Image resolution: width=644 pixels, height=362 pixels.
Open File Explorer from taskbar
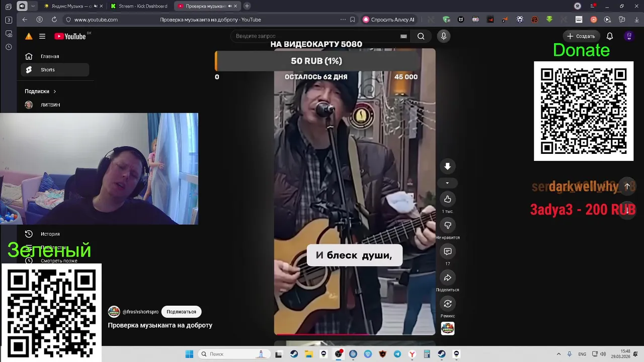tap(308, 354)
